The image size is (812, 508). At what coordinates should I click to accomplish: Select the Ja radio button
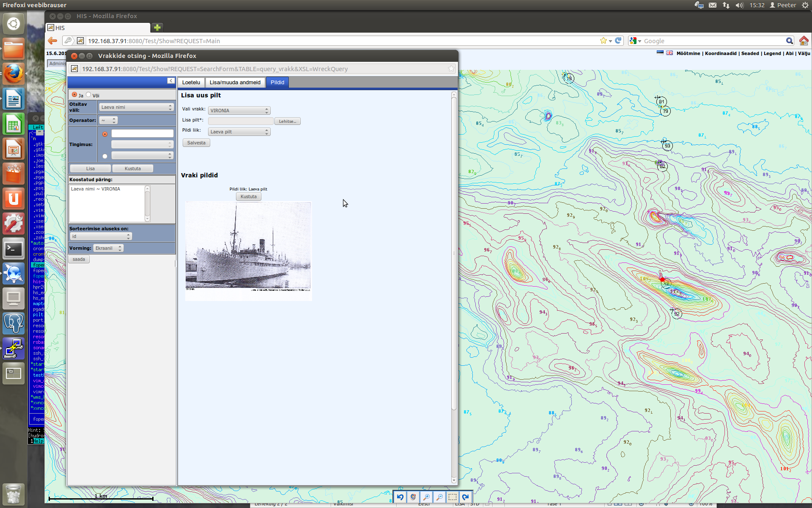(x=74, y=95)
